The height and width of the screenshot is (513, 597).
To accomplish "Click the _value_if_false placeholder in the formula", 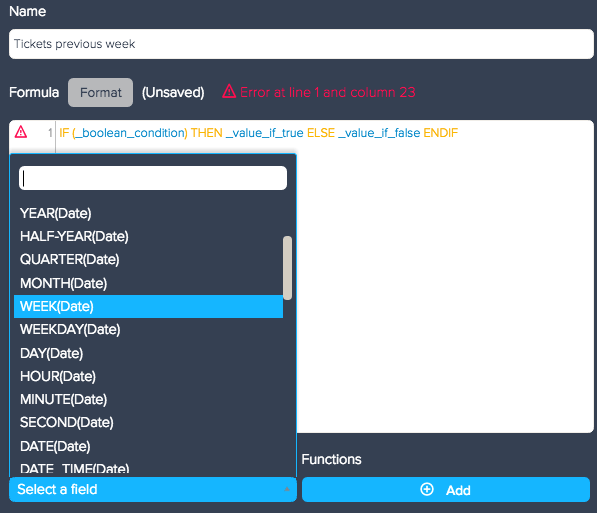I will [x=379, y=133].
